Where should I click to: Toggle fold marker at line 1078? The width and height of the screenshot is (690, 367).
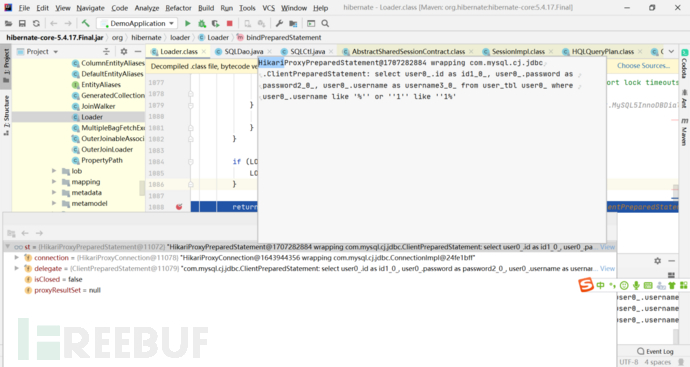pyautogui.click(x=191, y=94)
